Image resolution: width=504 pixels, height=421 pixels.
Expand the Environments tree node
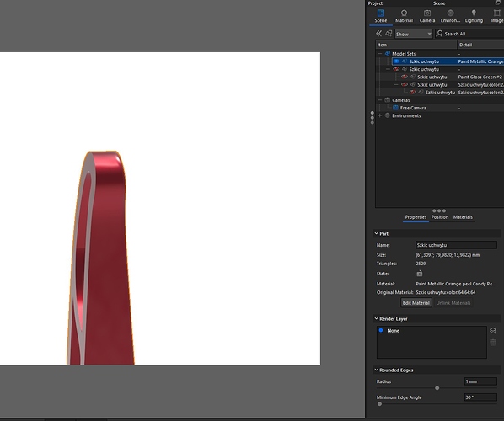pyautogui.click(x=379, y=115)
